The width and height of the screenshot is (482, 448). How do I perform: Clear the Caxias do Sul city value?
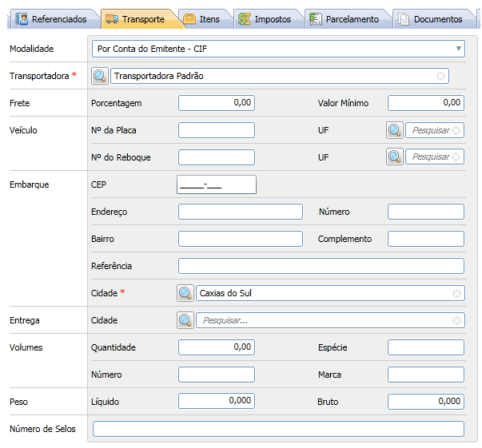pos(456,294)
